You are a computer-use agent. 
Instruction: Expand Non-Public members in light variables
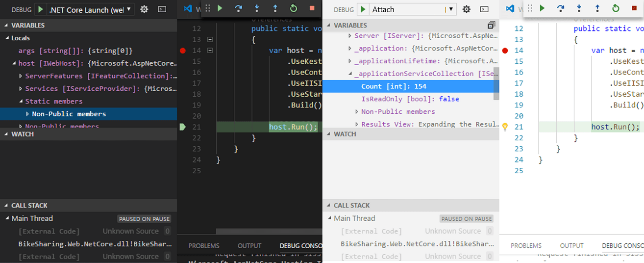click(x=357, y=112)
